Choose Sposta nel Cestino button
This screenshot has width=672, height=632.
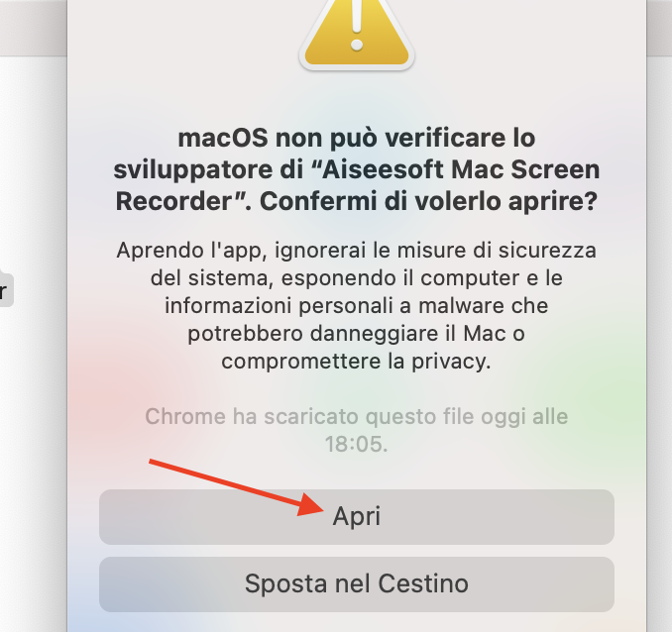point(357,584)
